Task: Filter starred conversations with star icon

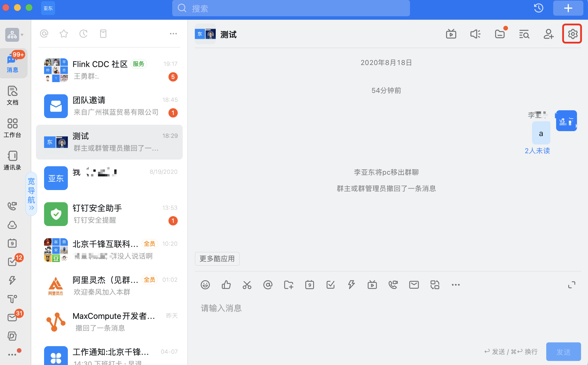Action: pos(64,34)
